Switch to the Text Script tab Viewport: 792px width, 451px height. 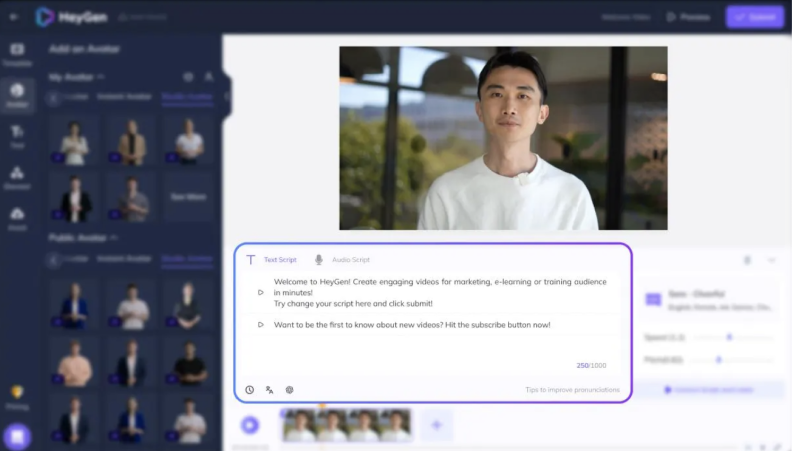(280, 260)
